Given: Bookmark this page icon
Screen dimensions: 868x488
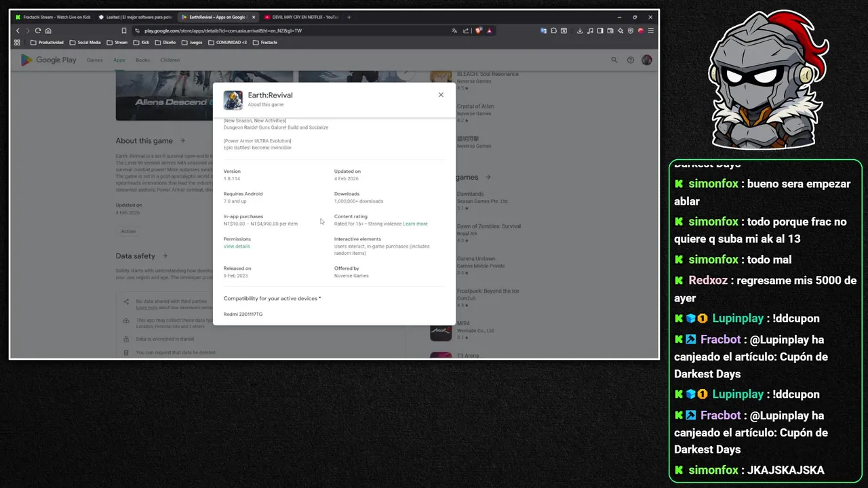Looking at the screenshot, I should [x=124, y=30].
